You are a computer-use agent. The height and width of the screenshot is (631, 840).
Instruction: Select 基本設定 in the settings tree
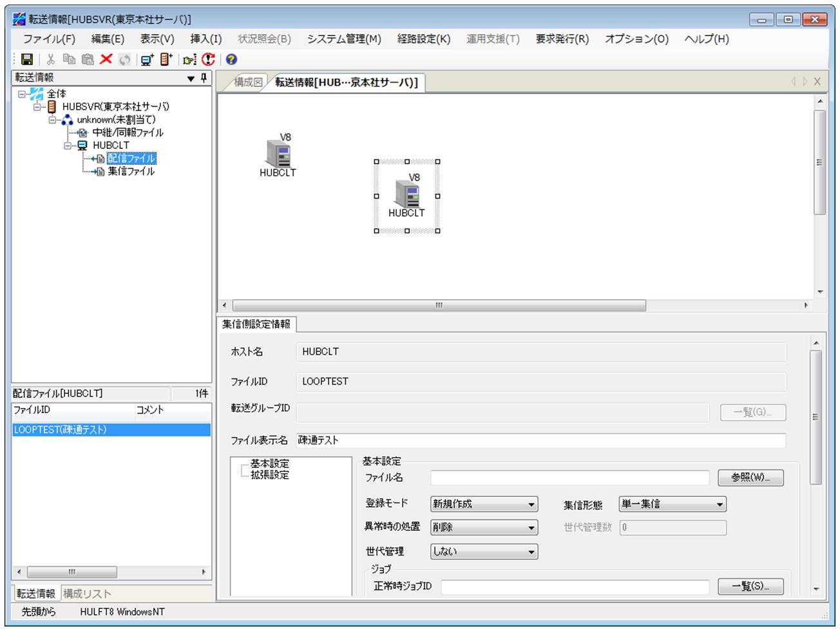click(270, 463)
